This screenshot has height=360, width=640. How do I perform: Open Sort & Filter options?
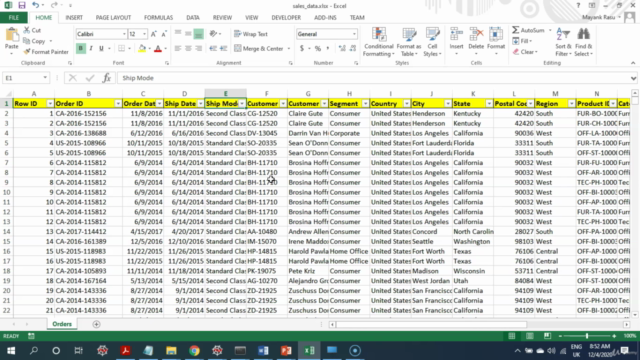click(563, 42)
